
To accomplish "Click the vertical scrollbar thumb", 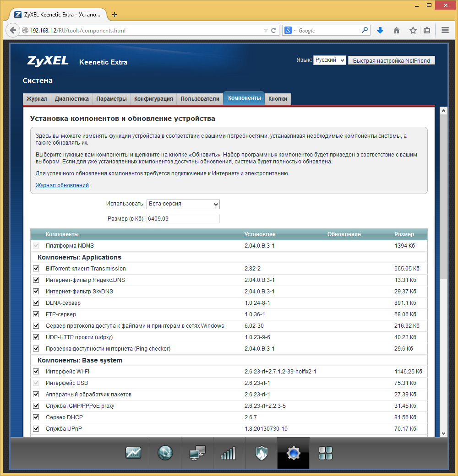I will (x=444, y=197).
